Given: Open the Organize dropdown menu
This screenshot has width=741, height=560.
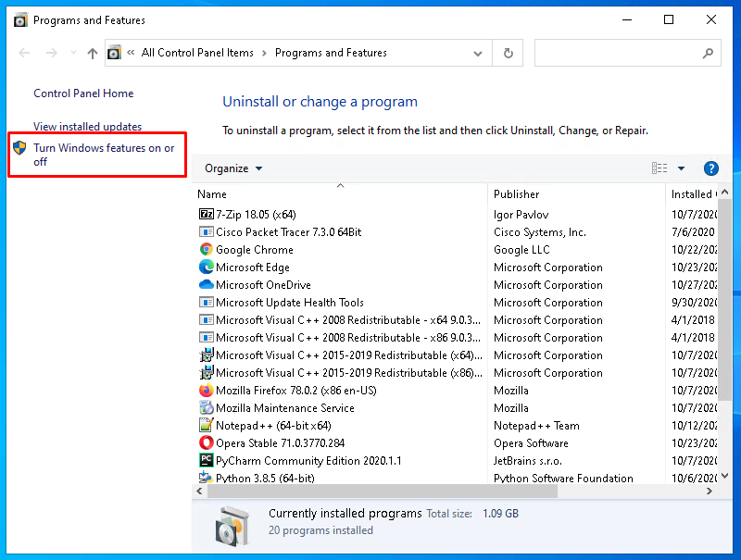Looking at the screenshot, I should [233, 168].
